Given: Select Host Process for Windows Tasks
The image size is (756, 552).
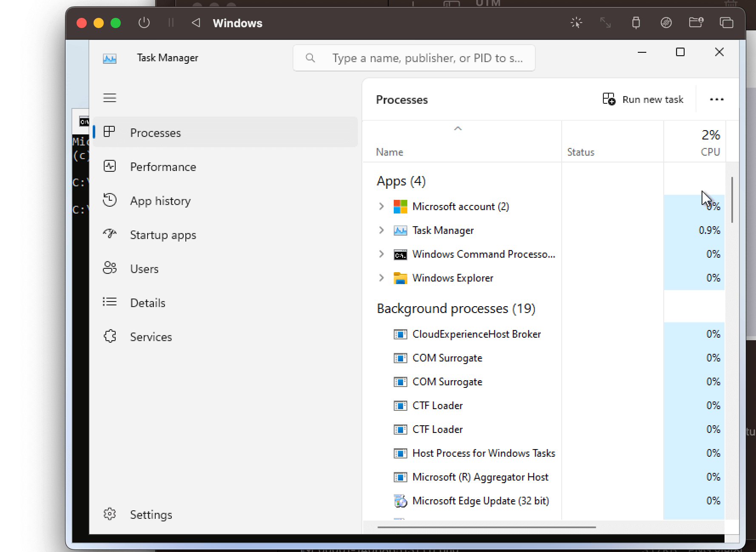Looking at the screenshot, I should click(543, 453).
